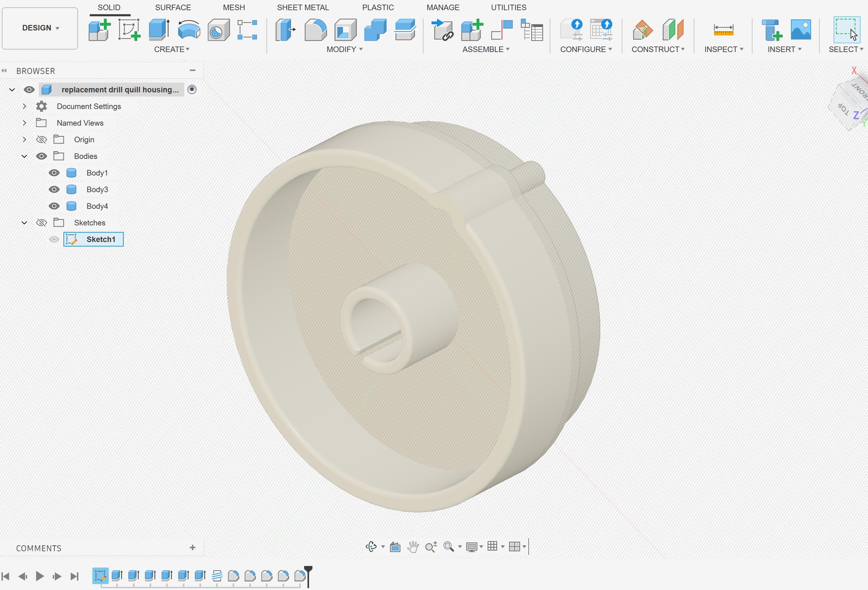Image resolution: width=868 pixels, height=590 pixels.
Task: Open the DESIGN workspace dropdown
Action: (40, 28)
